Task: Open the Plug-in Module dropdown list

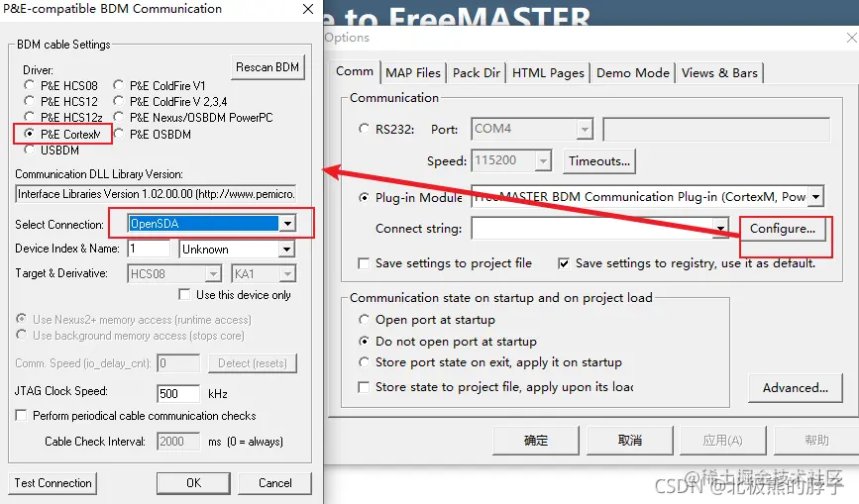Action: click(x=816, y=196)
